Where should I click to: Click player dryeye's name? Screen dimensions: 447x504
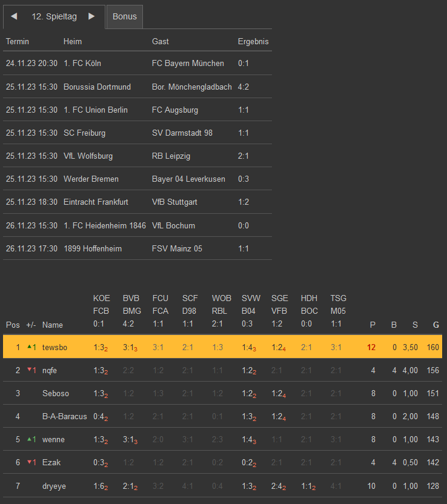(x=55, y=486)
